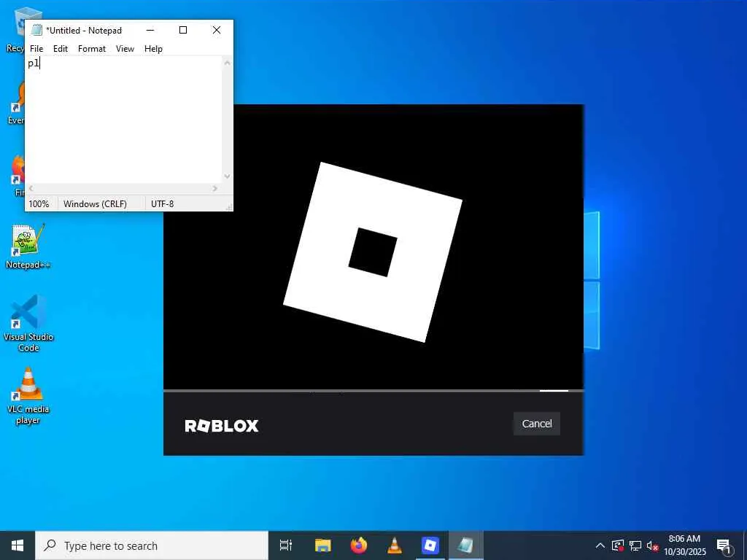Open Task View from taskbar
Screen dimensions: 747x560
coord(286,545)
